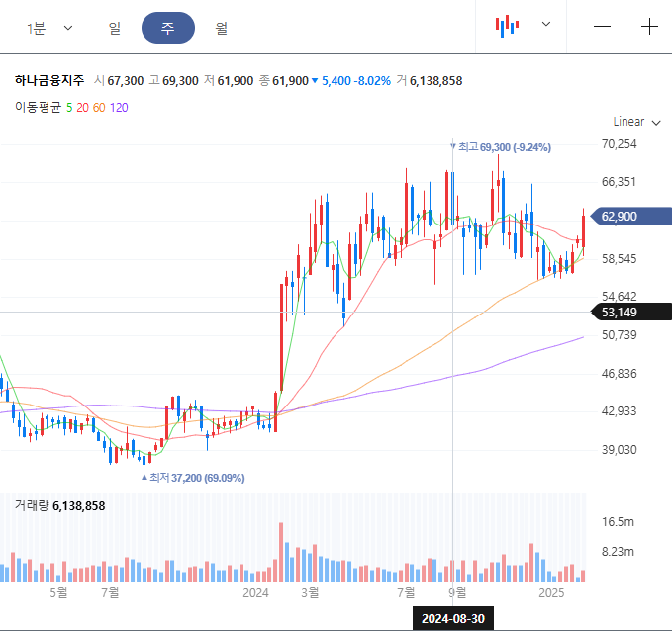
Task: Click the 120 moving average label
Action: point(119,108)
